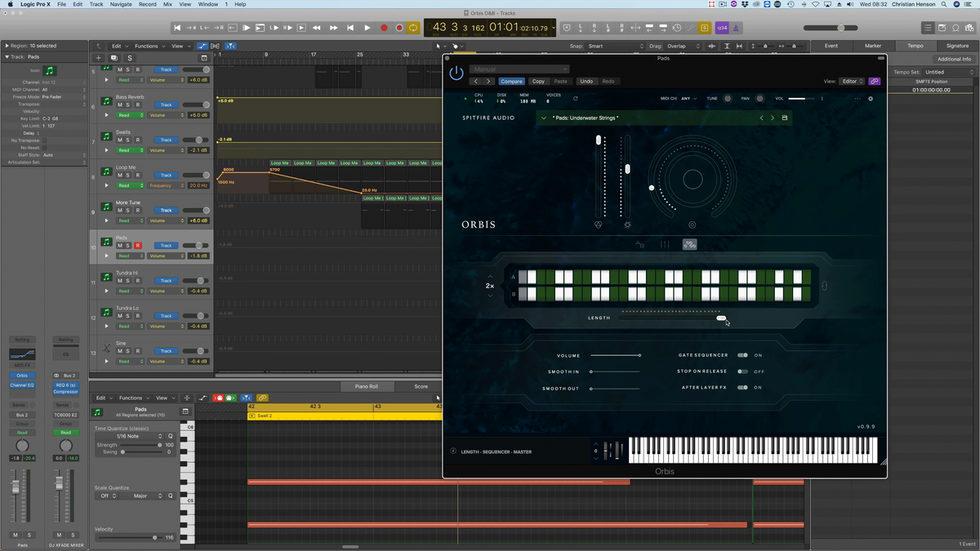Toggle the yellow Cycle mode button
Viewport: 980px width, 551px height.
(x=413, y=28)
